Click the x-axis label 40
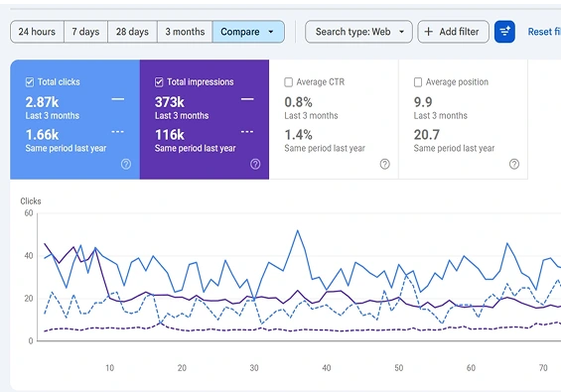561x392 pixels. pyautogui.click(x=327, y=367)
